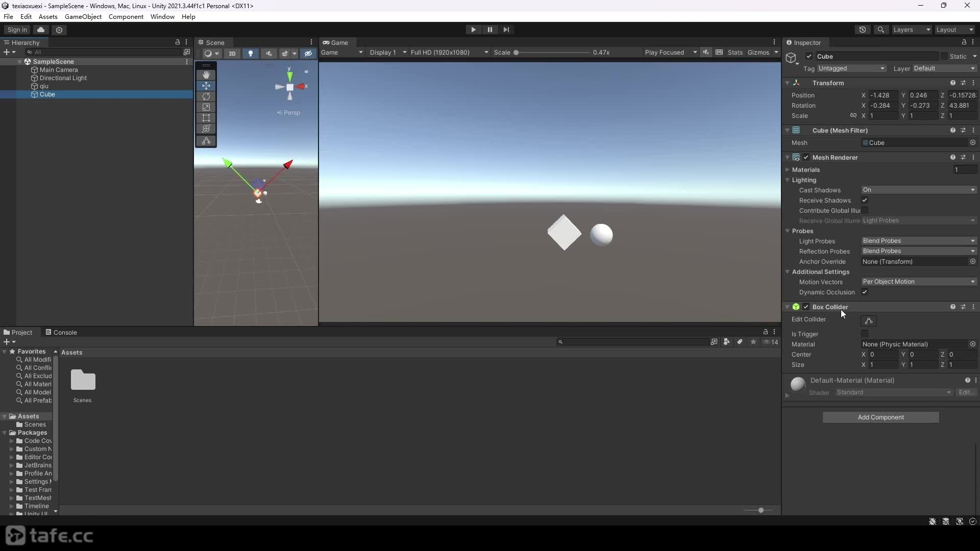Uncheck Receive Shadows
980x551 pixels.
point(865,201)
